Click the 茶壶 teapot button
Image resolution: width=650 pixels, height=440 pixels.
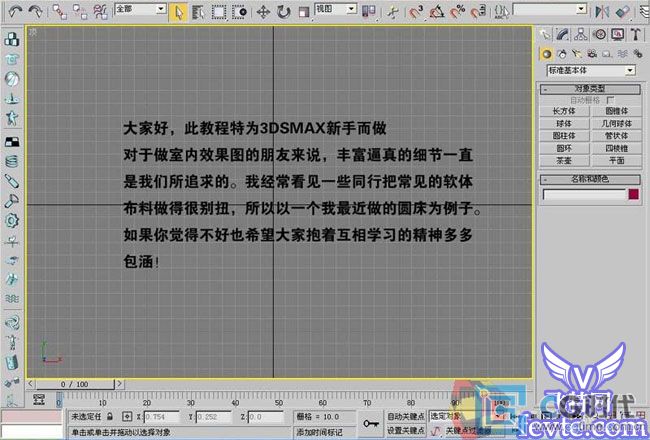click(564, 159)
